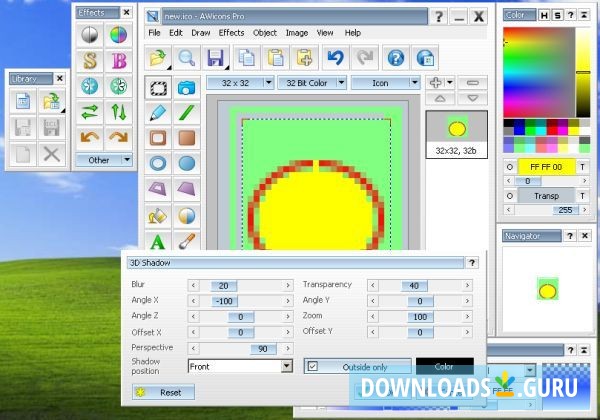Flip image vertically with green arrows

pyautogui.click(x=118, y=112)
